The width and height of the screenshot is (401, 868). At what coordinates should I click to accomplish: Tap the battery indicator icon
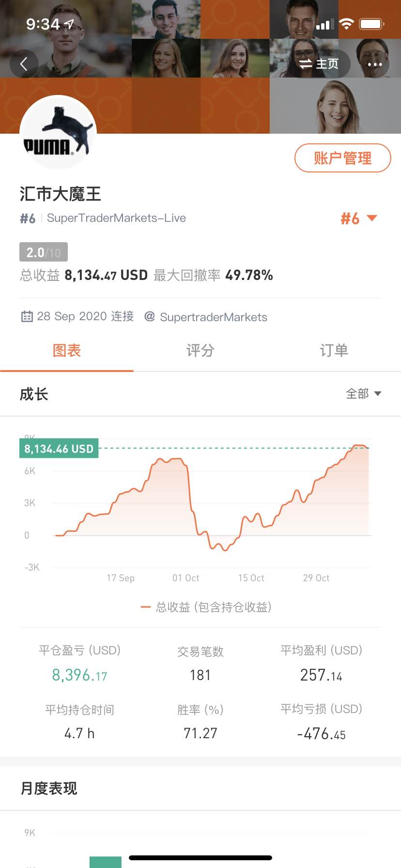[x=372, y=24]
